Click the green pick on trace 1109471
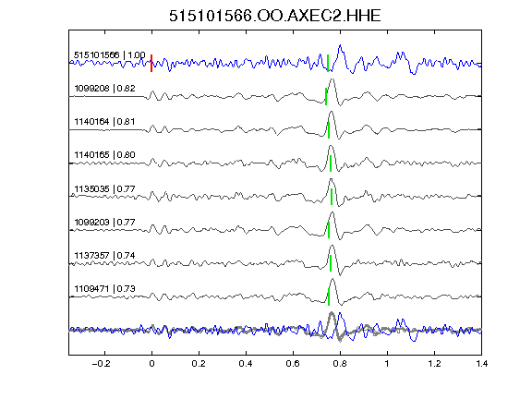532x399 pixels. tap(329, 296)
